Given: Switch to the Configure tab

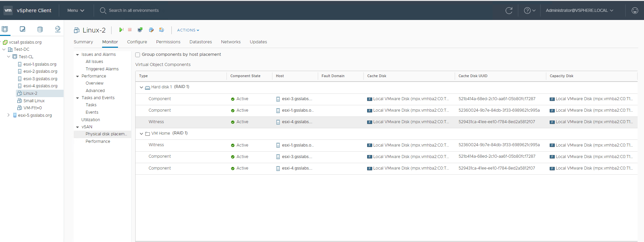Looking at the screenshot, I should click(137, 42).
